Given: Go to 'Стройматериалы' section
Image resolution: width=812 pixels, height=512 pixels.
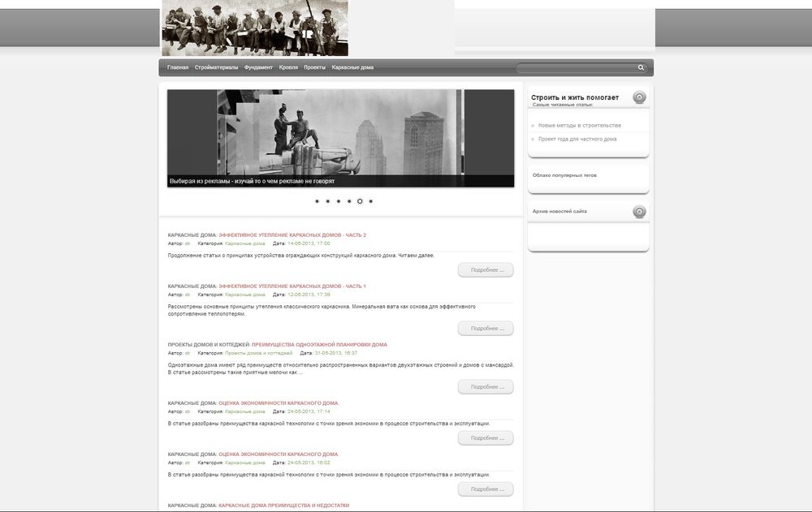Looking at the screenshot, I should [x=217, y=67].
